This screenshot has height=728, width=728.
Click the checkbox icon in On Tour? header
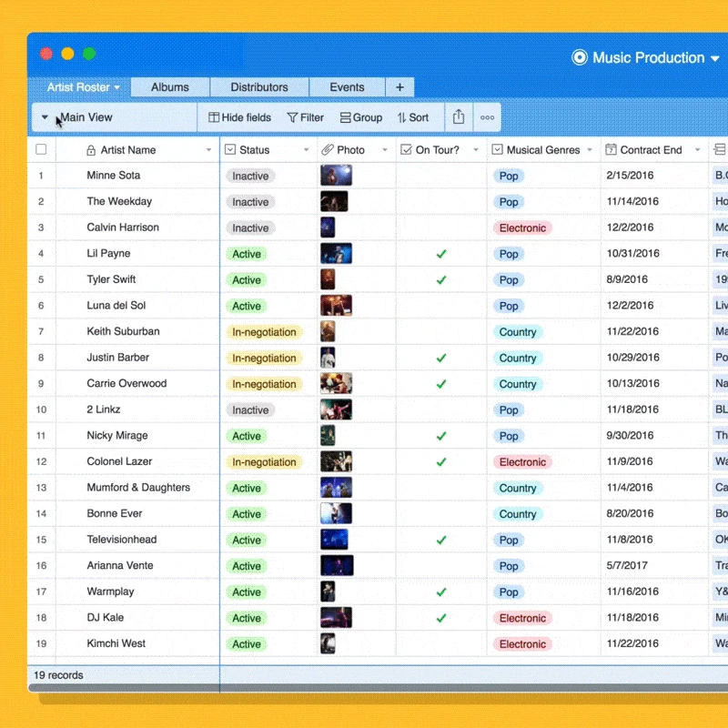click(x=406, y=149)
